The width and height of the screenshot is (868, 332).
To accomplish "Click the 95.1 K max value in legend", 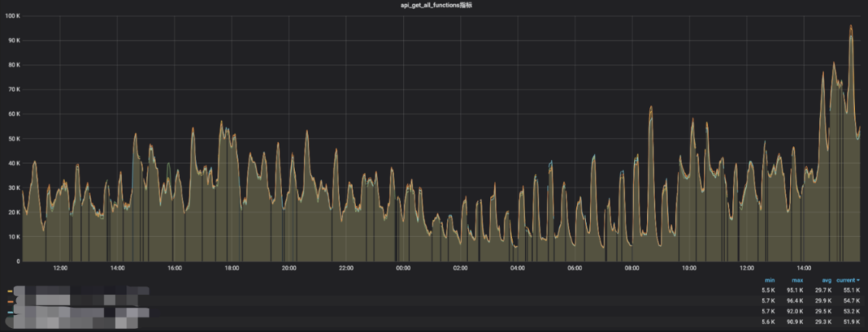I will [794, 290].
